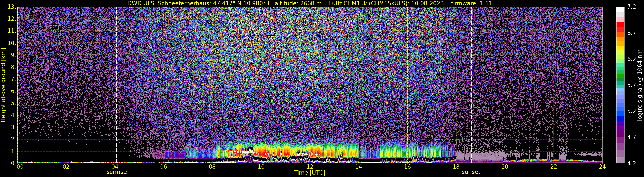The height and width of the screenshot is (177, 644).
Task: Click the 'Height above ground [km]' y-axis label
Action: [3, 85]
